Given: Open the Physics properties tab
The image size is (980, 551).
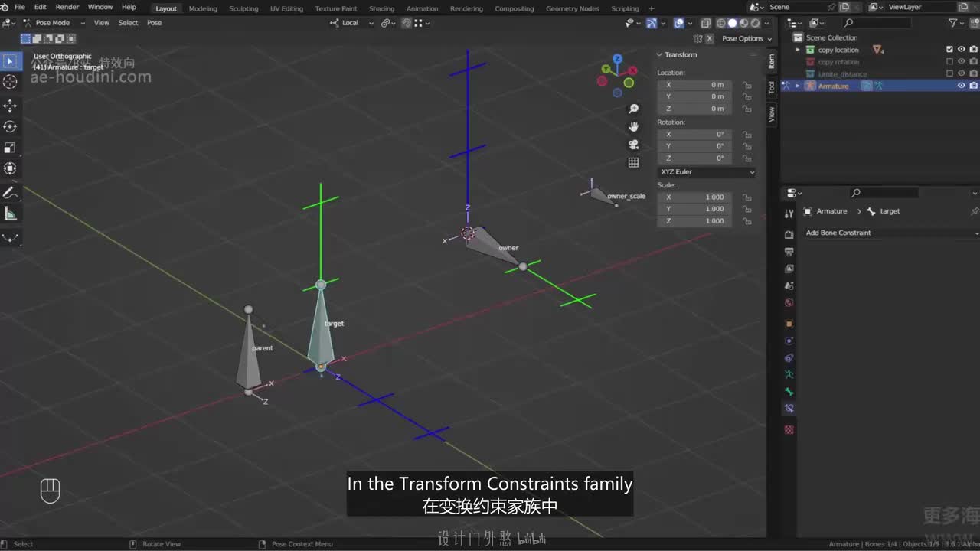Looking at the screenshot, I should tap(789, 341).
